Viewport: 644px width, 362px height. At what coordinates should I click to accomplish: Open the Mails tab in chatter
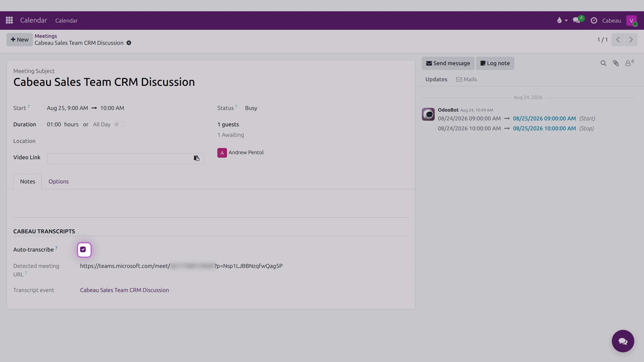pos(467,79)
